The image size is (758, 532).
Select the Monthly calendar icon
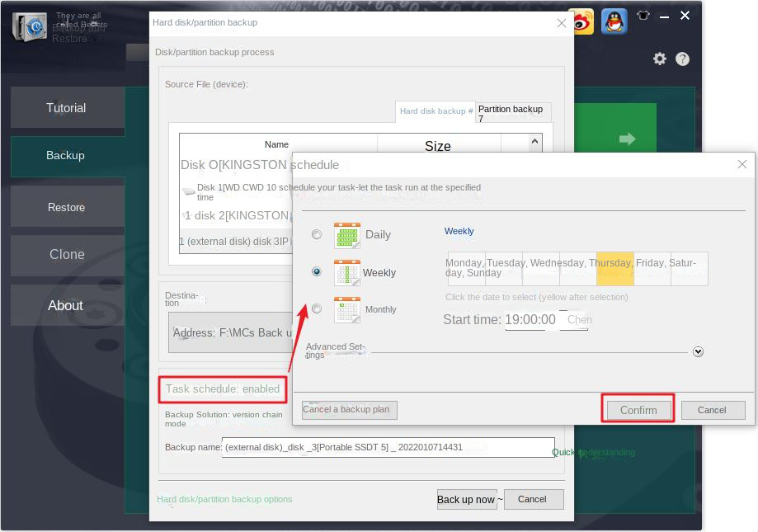(x=347, y=308)
